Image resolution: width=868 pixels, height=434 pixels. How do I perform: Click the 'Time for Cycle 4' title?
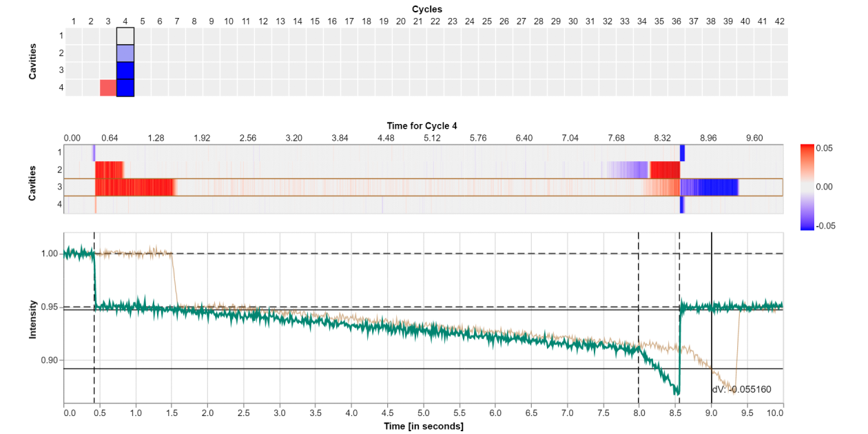422,125
